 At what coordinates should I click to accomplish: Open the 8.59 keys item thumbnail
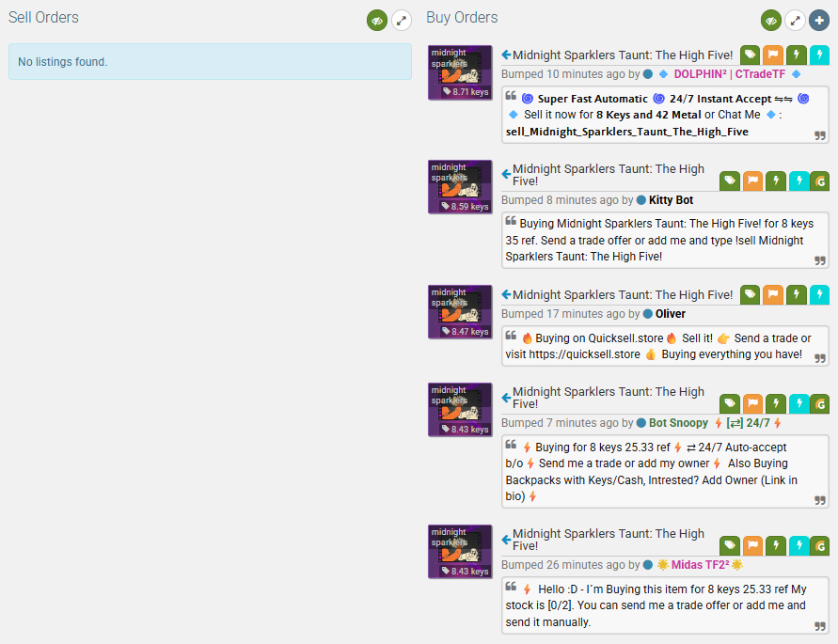(x=460, y=187)
